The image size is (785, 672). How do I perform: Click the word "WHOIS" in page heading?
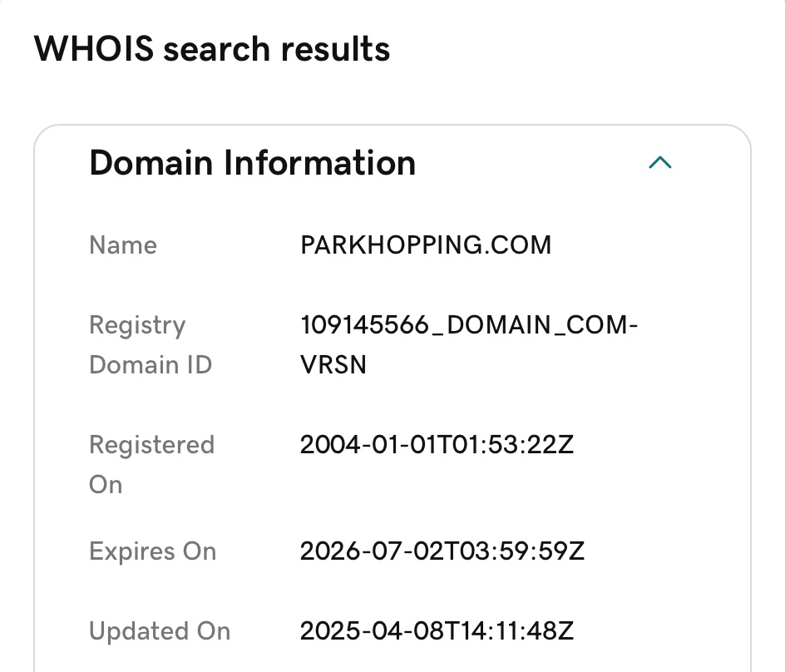tap(93, 50)
